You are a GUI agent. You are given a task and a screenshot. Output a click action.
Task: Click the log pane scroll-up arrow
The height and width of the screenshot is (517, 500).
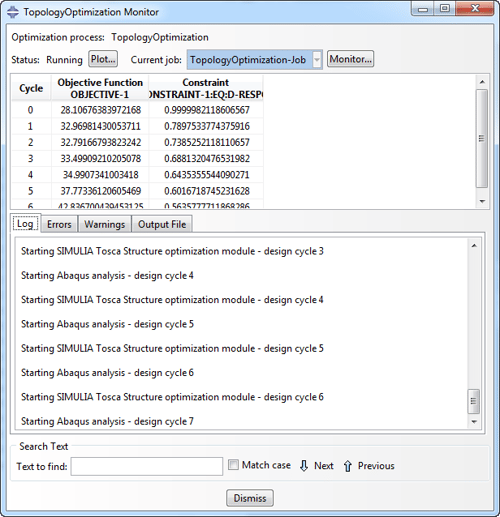tap(474, 246)
